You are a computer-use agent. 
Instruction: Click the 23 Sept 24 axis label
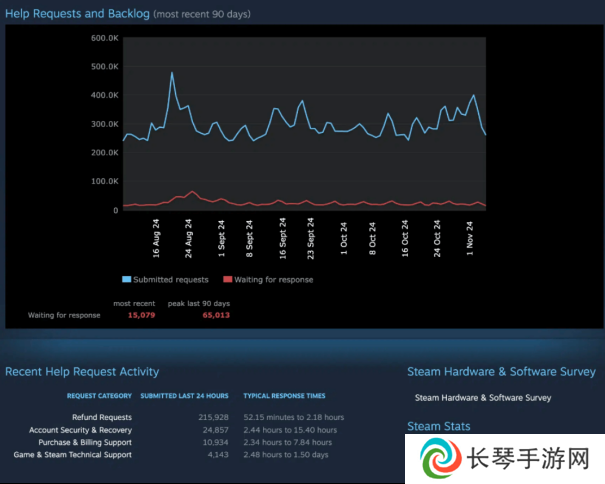point(311,238)
